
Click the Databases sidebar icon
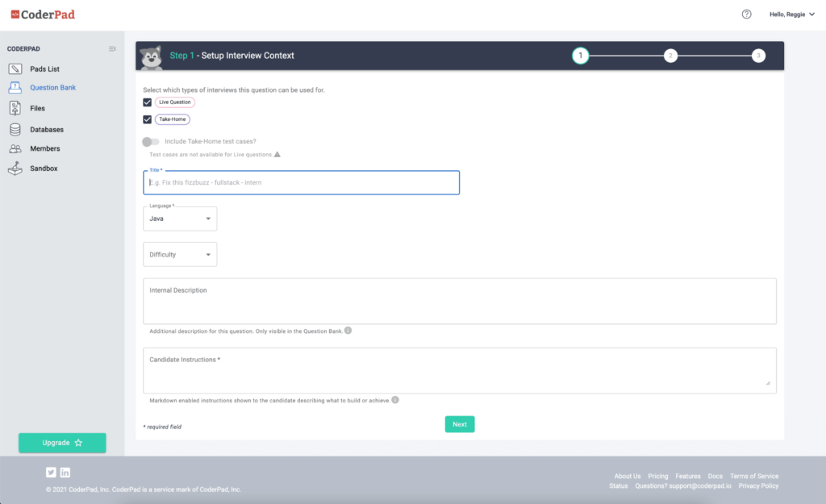(15, 129)
